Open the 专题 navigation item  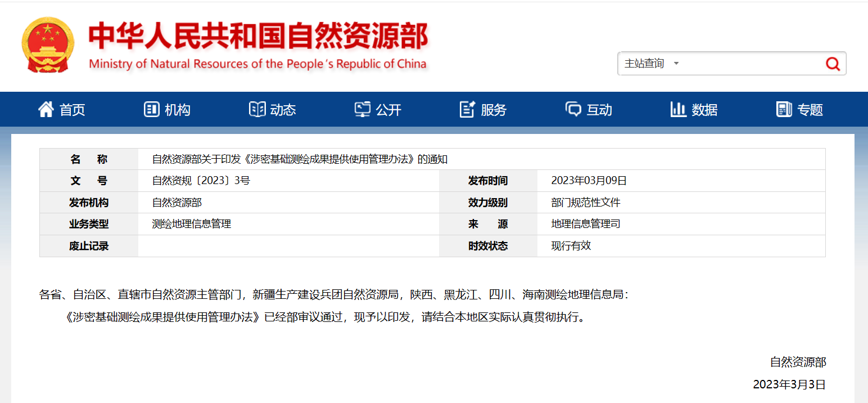coord(800,110)
